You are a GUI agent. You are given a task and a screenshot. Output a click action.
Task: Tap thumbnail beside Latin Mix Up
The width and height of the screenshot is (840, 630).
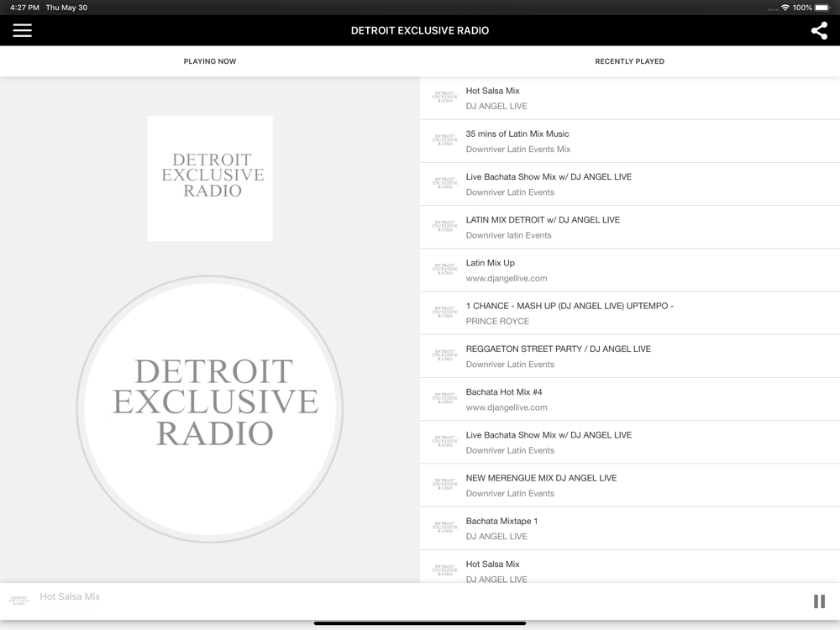tap(444, 270)
